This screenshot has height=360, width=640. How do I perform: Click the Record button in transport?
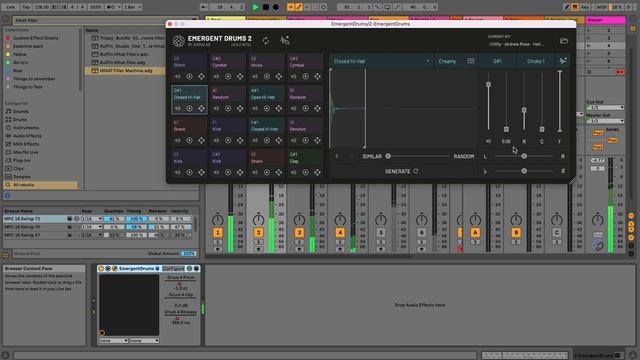[x=276, y=7]
